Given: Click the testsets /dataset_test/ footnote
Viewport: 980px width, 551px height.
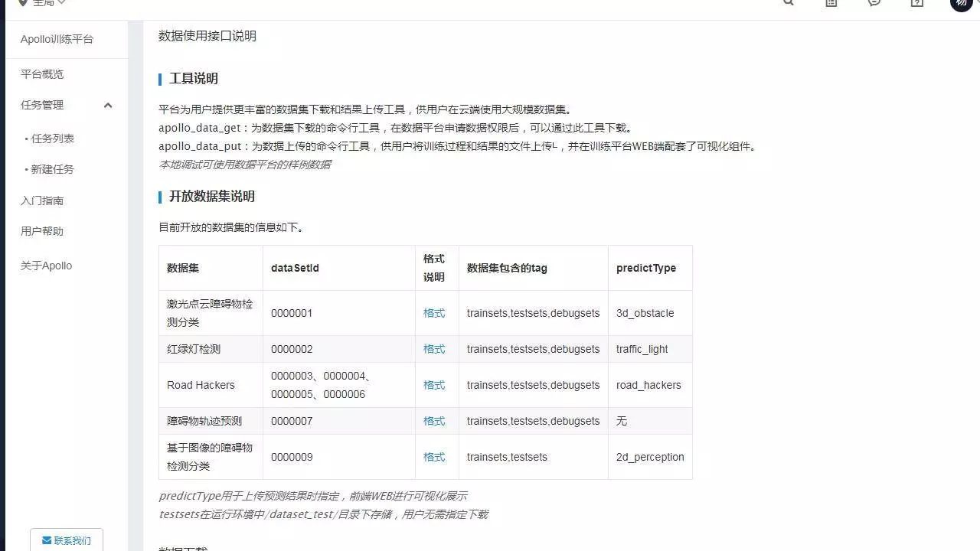Looking at the screenshot, I should tap(323, 514).
